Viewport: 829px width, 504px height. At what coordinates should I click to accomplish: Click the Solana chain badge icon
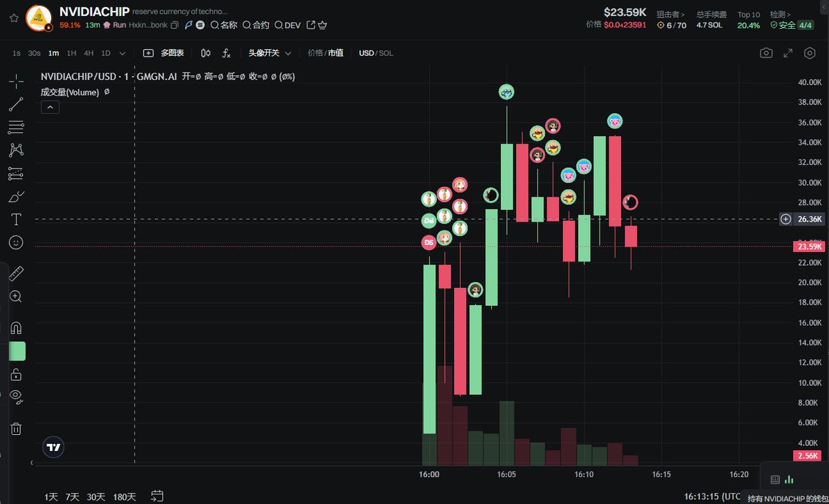click(x=200, y=25)
